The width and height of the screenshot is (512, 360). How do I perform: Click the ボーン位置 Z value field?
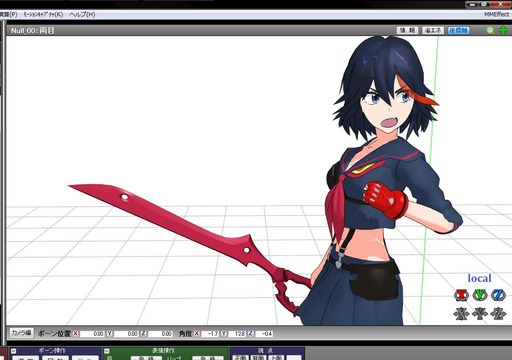[x=160, y=333]
